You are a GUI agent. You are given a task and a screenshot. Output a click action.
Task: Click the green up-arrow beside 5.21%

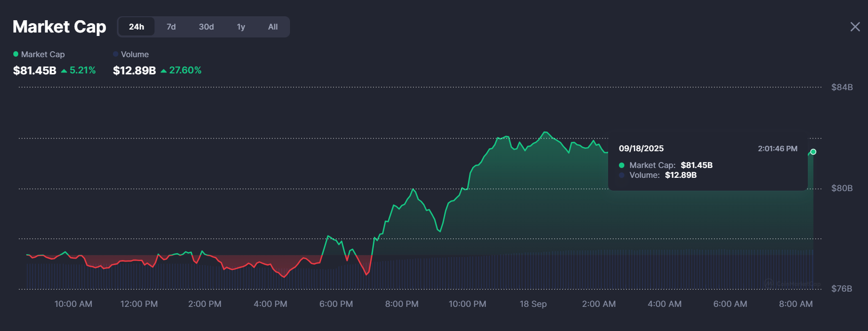coord(64,71)
